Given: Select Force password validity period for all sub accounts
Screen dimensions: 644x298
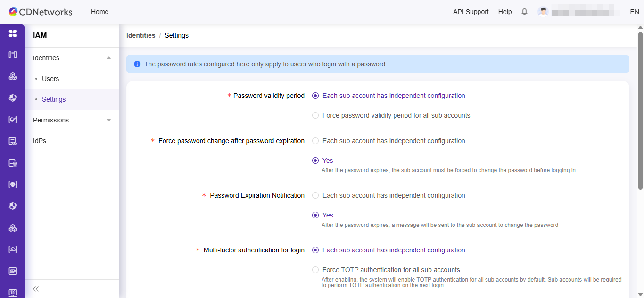Looking at the screenshot, I should (315, 115).
